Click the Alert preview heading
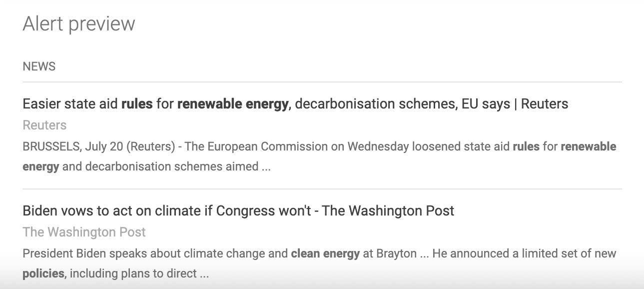This screenshot has height=289, width=644. point(79,24)
